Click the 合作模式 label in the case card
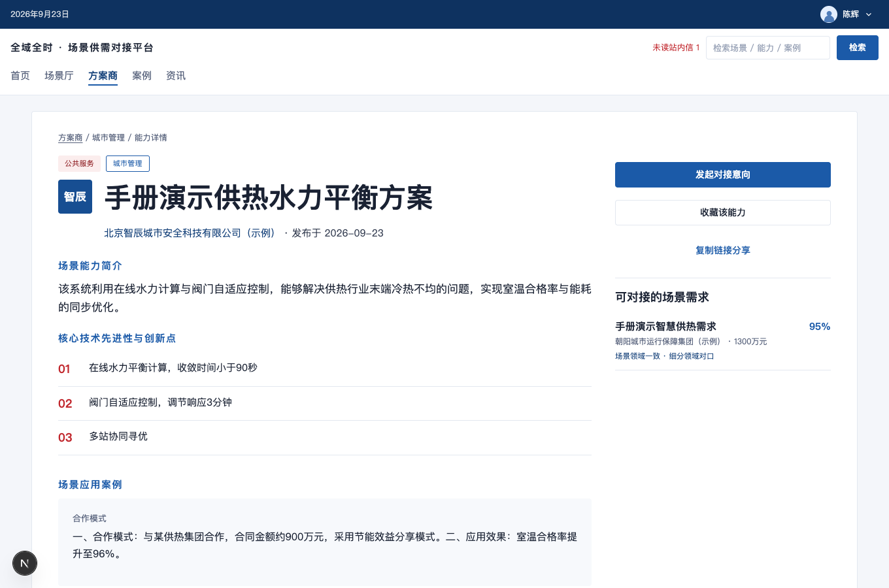This screenshot has height=588, width=889. pyautogui.click(x=90, y=518)
